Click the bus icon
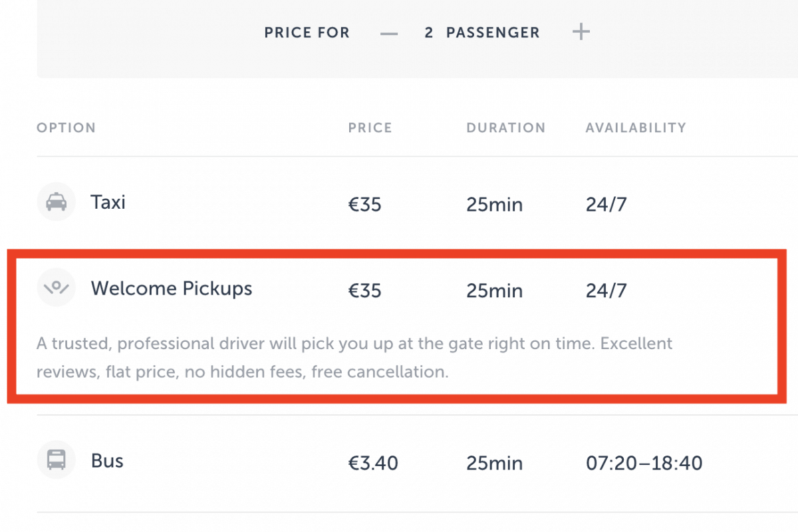Screen dimensions: 798x532 [57, 460]
